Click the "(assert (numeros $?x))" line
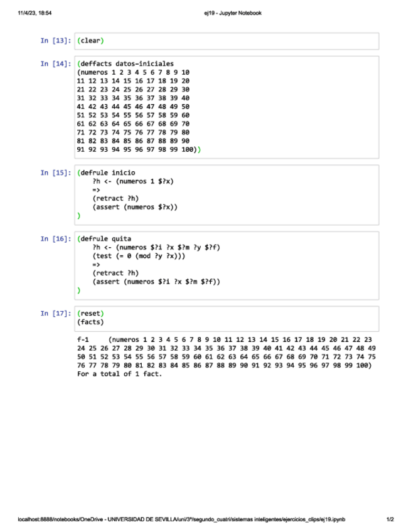Viewport: 411px width, 532px height. pyautogui.click(x=135, y=207)
